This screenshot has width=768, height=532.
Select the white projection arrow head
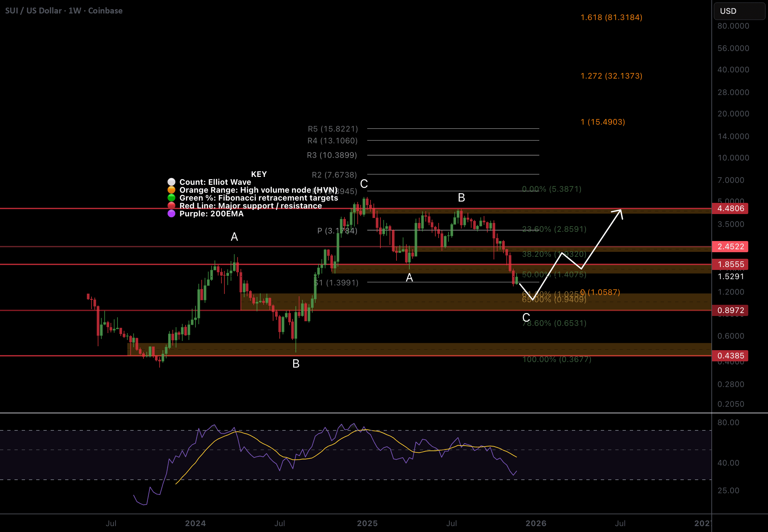pyautogui.click(x=619, y=212)
